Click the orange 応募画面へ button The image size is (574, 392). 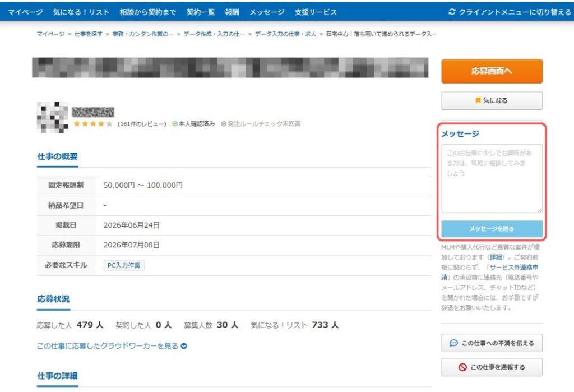492,71
